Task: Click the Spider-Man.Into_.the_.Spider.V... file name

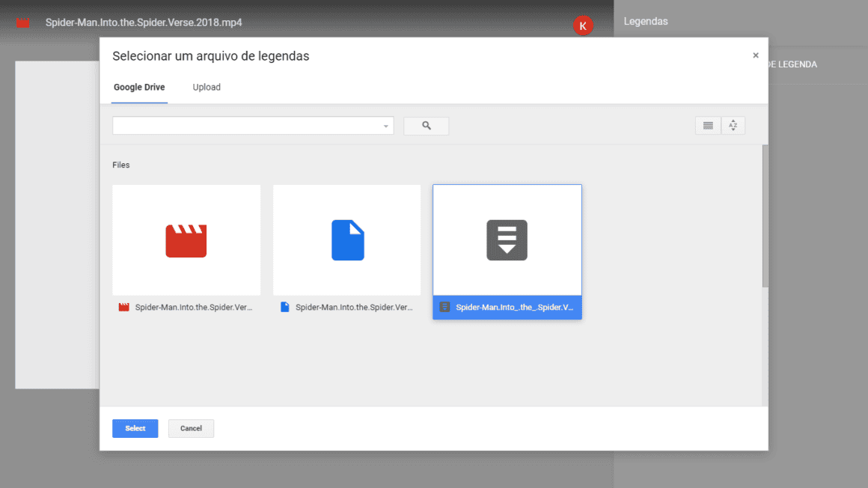Action: (x=514, y=308)
